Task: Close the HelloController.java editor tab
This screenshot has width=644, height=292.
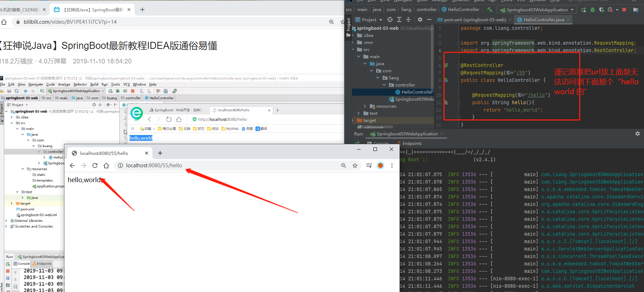Action: click(x=568, y=20)
